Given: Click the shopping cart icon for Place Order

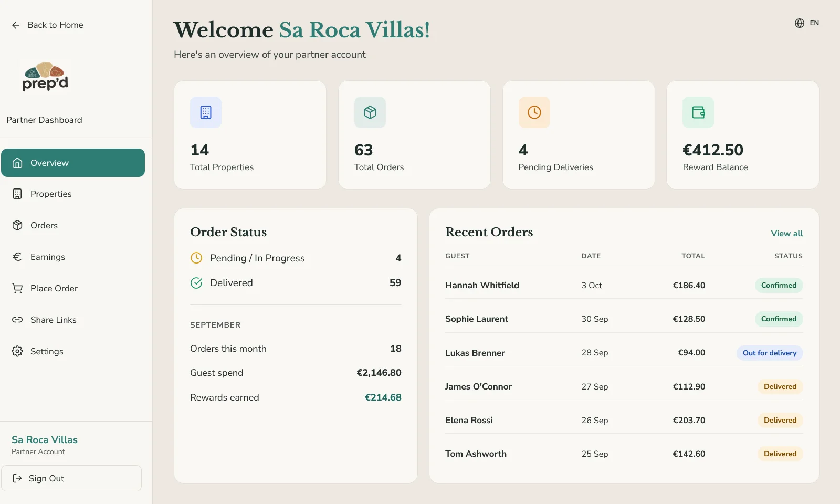Looking at the screenshot, I should (x=17, y=288).
